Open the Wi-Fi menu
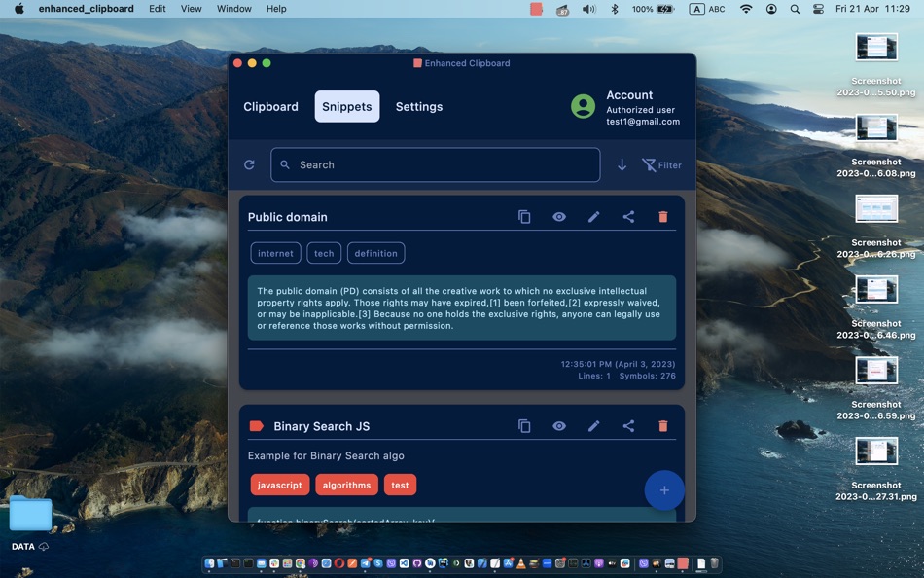 tap(746, 9)
